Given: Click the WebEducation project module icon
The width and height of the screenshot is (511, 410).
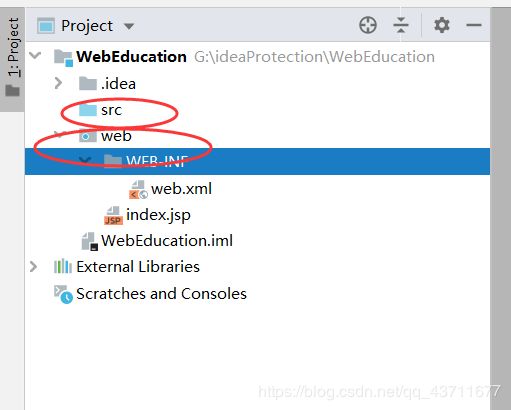Looking at the screenshot, I should [x=63, y=58].
